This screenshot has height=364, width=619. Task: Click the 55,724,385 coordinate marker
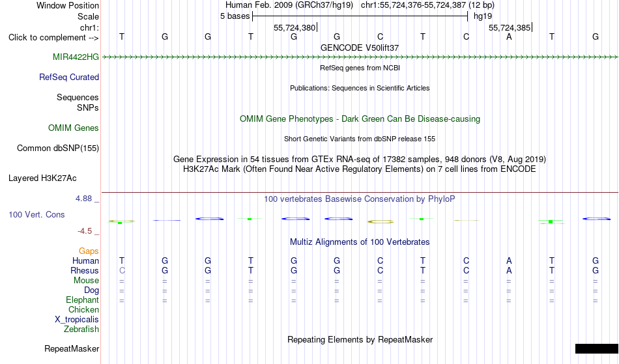click(510, 27)
